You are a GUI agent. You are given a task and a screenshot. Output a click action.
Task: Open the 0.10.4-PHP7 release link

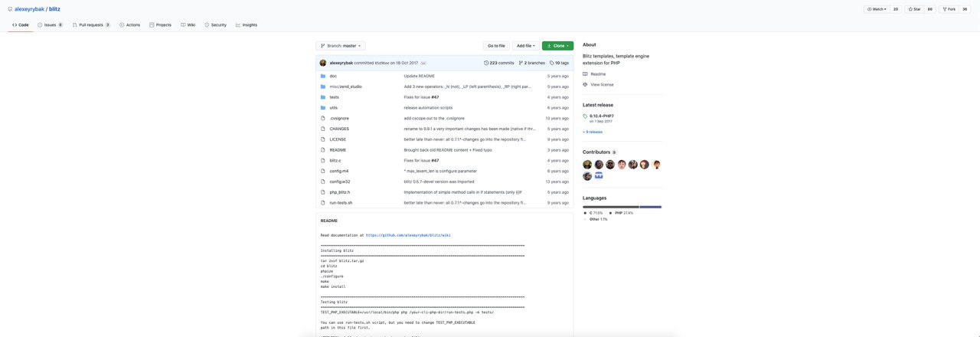pyautogui.click(x=601, y=116)
